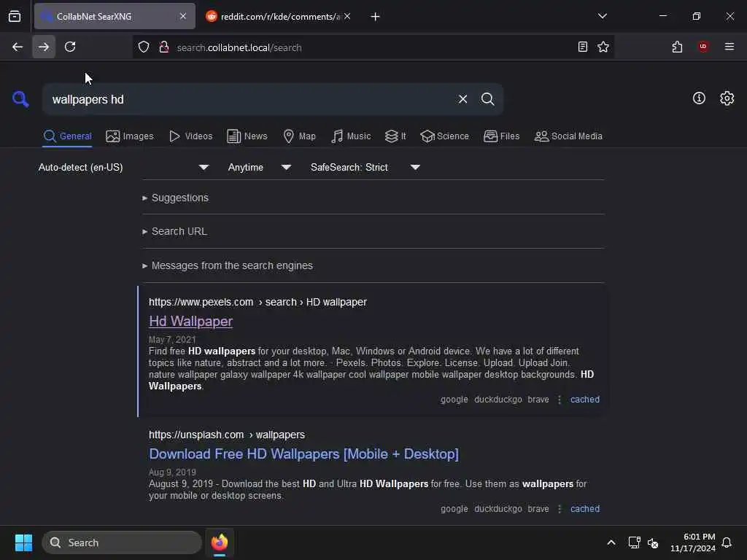This screenshot has width=747, height=560.
Task: Select the General category
Action: pyautogui.click(x=67, y=136)
